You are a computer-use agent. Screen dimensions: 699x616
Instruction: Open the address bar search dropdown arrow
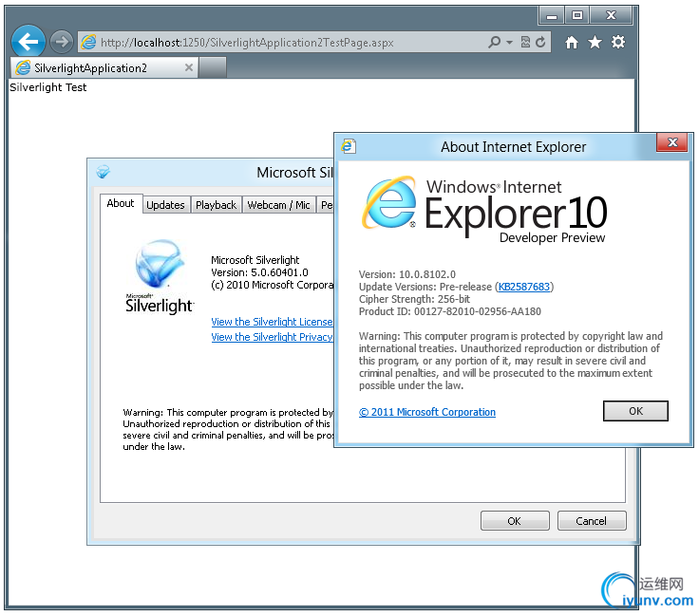point(510,43)
